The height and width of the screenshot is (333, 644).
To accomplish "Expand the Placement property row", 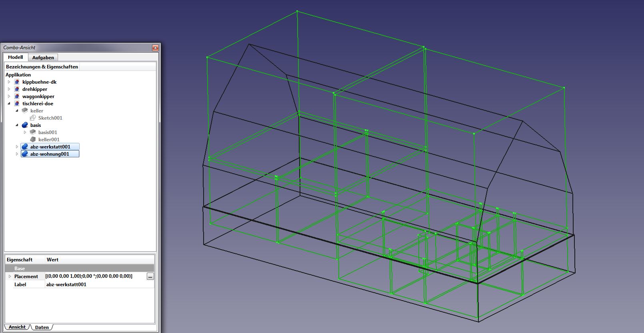I will [10, 277].
